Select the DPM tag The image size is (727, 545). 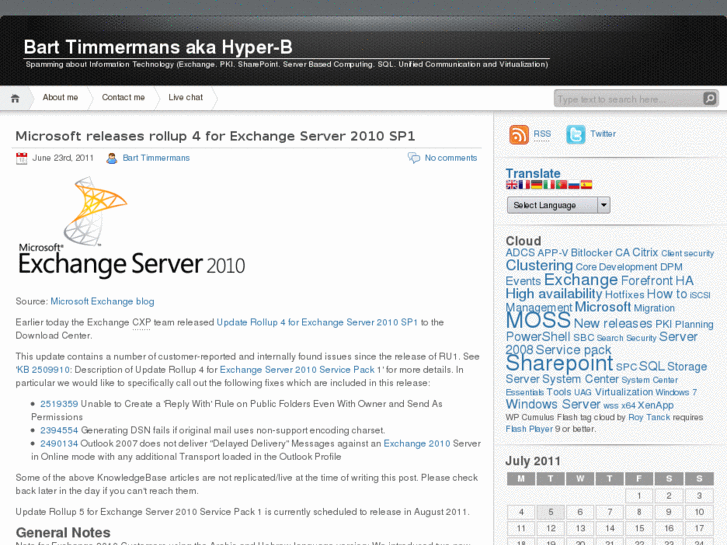pos(671,267)
